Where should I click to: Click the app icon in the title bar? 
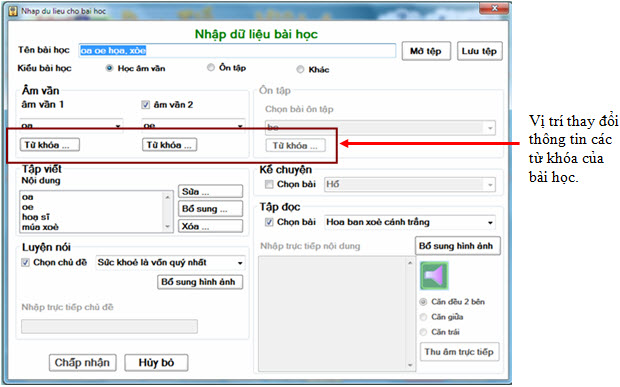click(13, 11)
